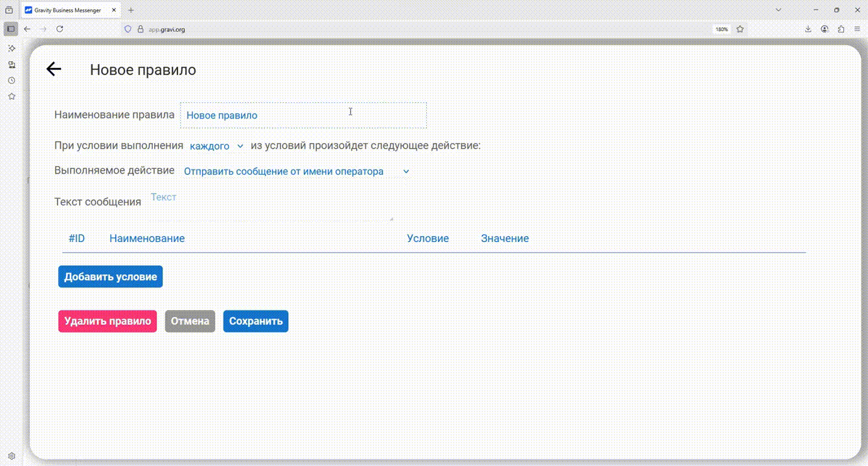868x466 pixels.
Task: Click the back arrow beside Новое правило
Action: [x=53, y=69]
